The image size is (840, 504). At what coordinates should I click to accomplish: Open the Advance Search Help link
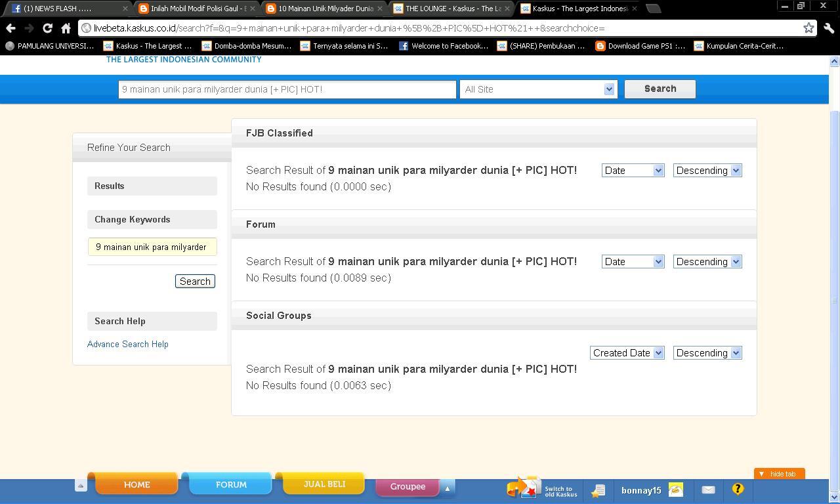point(128,344)
